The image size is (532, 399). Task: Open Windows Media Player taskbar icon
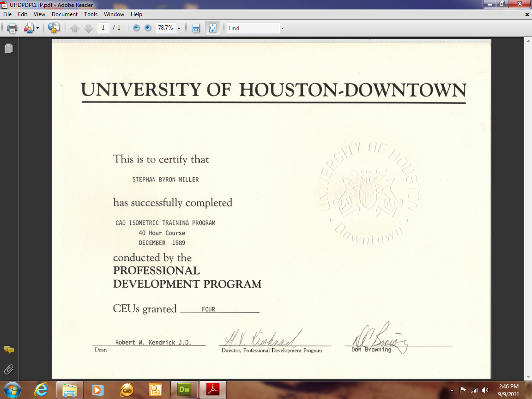[x=97, y=390]
